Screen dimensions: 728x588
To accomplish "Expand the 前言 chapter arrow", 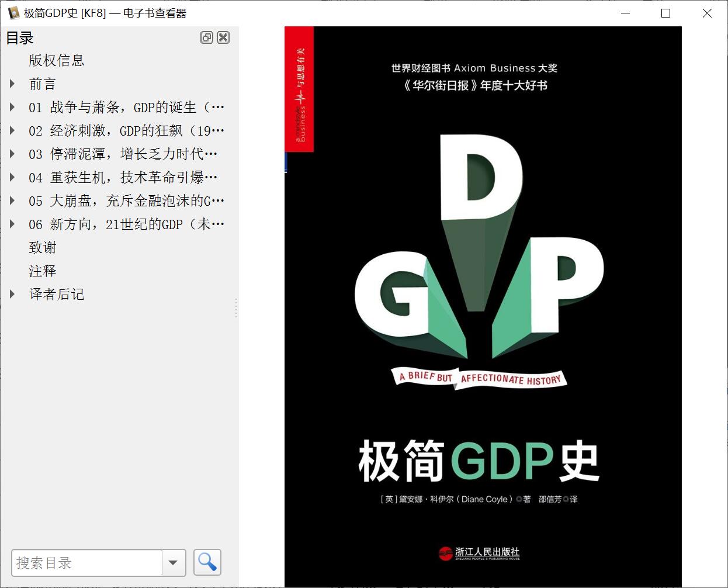I will [12, 84].
